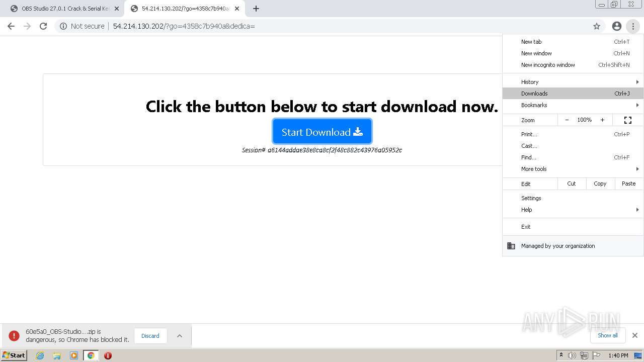
Task: Open Downloads from the Chrome menu
Action: 573,94
